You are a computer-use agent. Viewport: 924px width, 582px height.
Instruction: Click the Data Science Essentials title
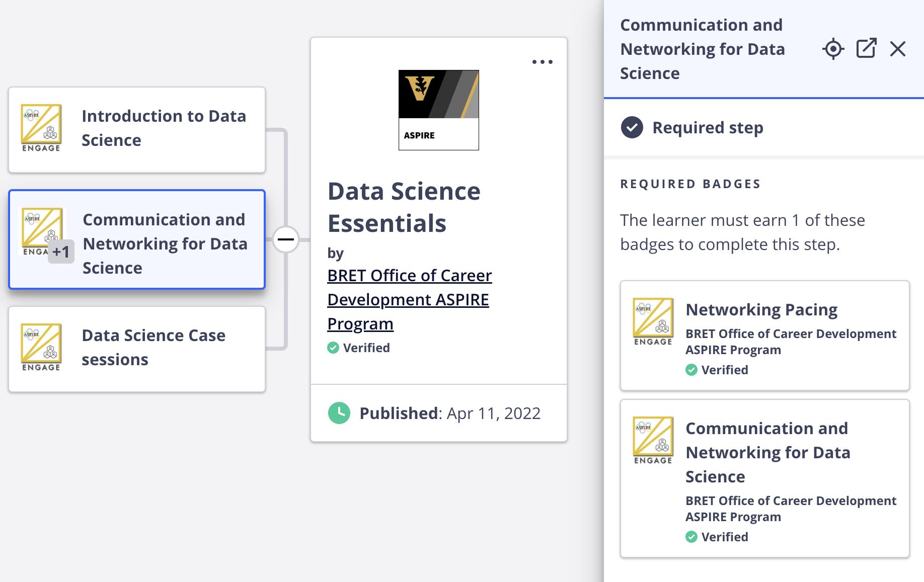click(404, 207)
